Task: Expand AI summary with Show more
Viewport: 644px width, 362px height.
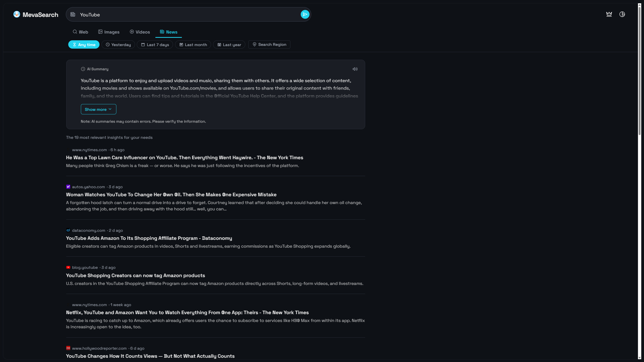Action: [98, 109]
